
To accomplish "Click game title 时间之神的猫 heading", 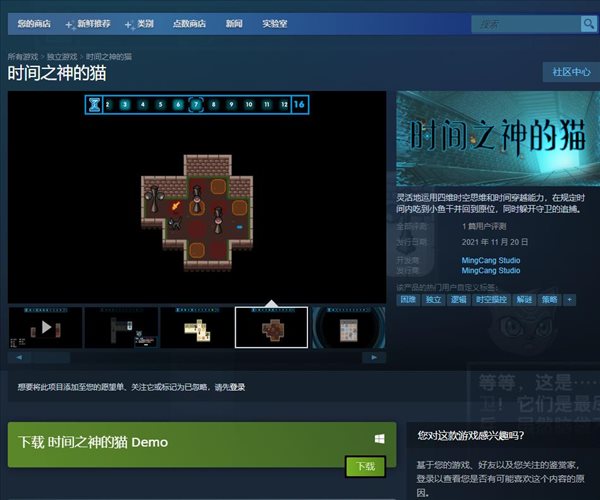I will [x=57, y=73].
